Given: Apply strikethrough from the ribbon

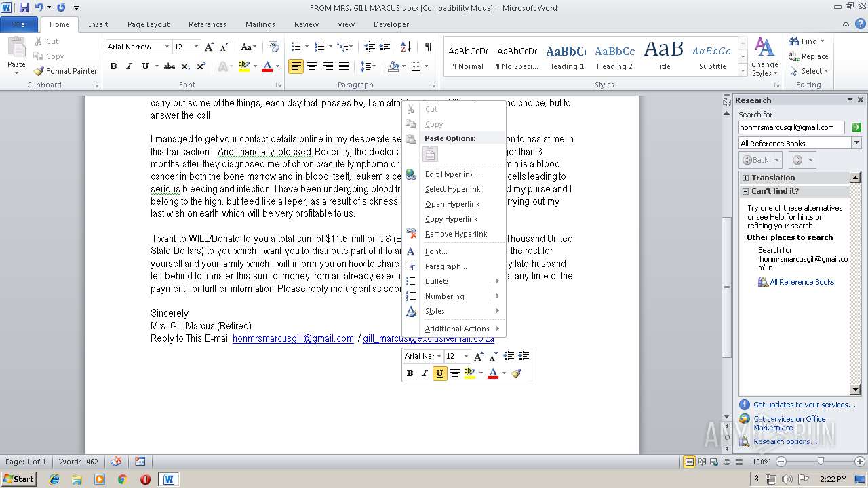Looking at the screenshot, I should click(x=170, y=66).
